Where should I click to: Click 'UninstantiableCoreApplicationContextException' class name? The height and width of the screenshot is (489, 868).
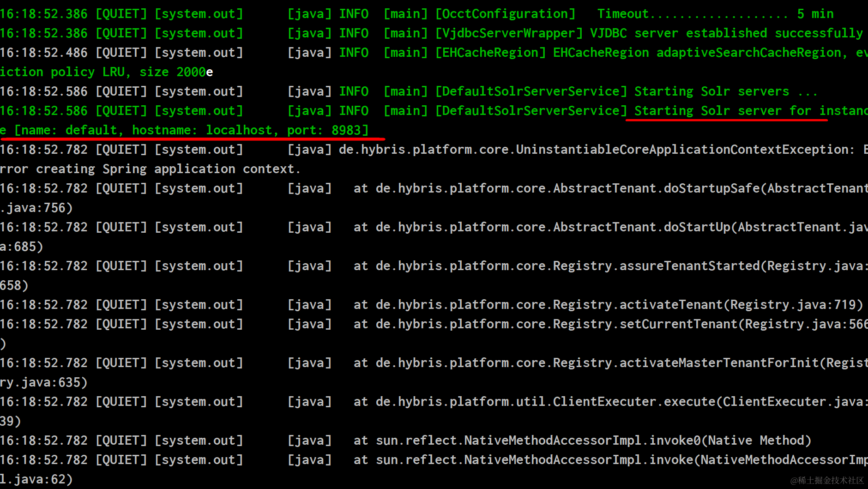tap(682, 150)
